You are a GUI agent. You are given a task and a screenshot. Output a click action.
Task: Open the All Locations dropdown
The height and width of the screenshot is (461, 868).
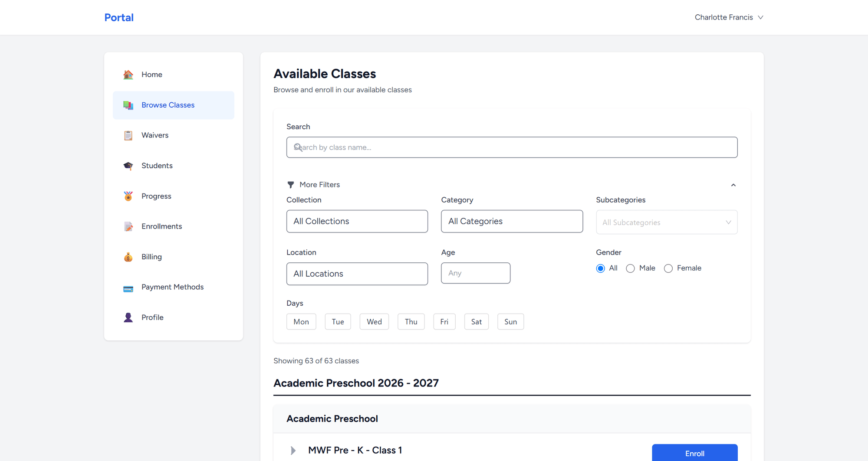point(357,274)
